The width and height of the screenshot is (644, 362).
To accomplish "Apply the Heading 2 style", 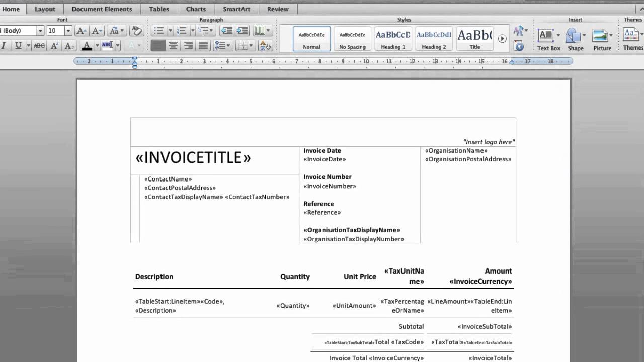I will pos(434,39).
